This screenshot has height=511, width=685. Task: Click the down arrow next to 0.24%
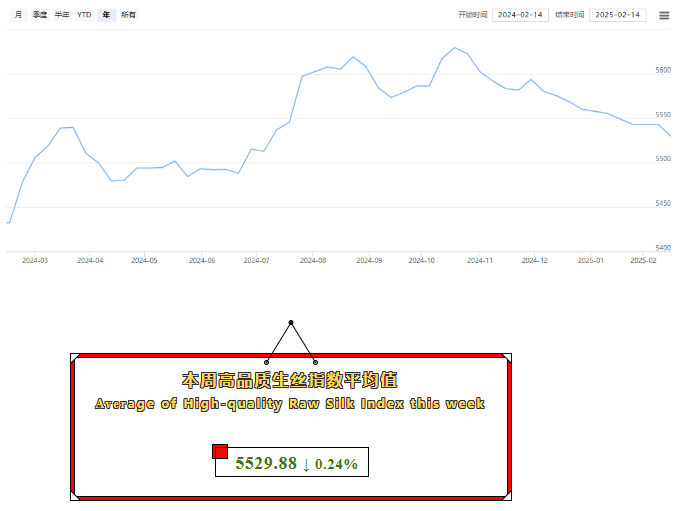306,463
